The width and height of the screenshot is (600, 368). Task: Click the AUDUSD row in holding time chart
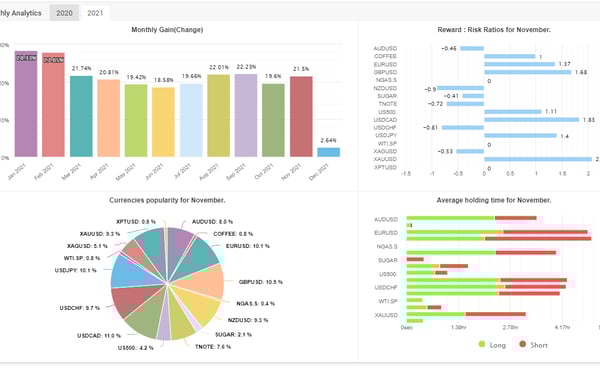[x=471, y=218]
